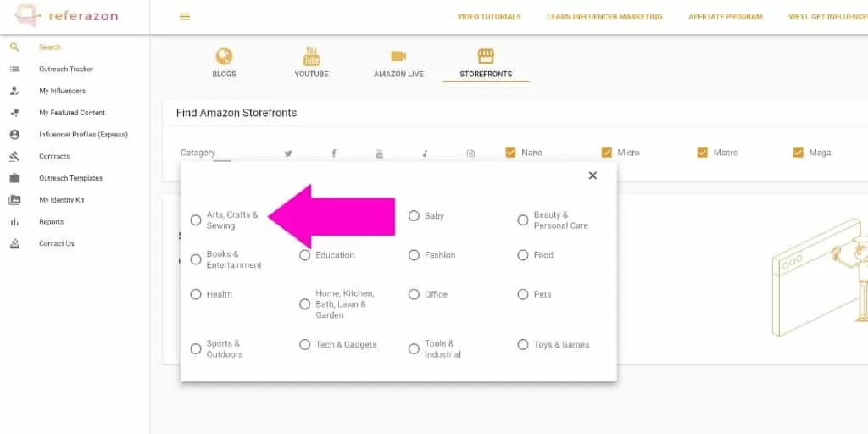
Task: Switch to the Amazon Live tab
Action: click(398, 63)
